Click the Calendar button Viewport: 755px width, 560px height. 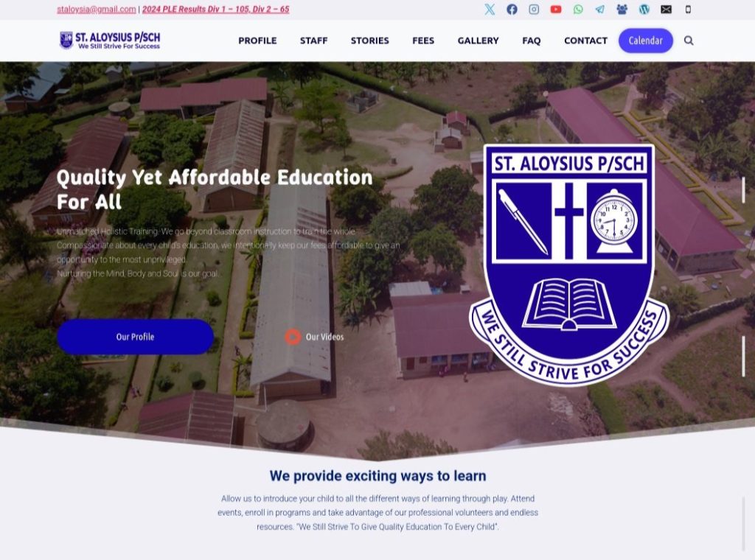(646, 41)
